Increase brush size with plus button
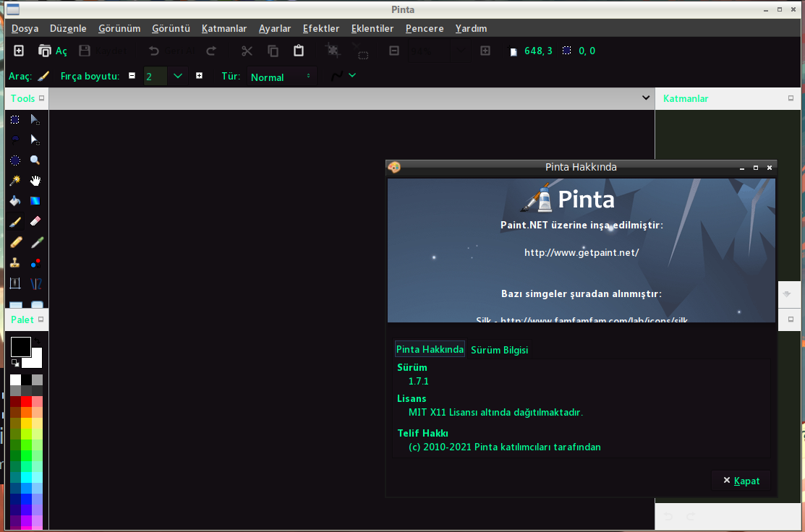This screenshot has height=532, width=805. [199, 75]
